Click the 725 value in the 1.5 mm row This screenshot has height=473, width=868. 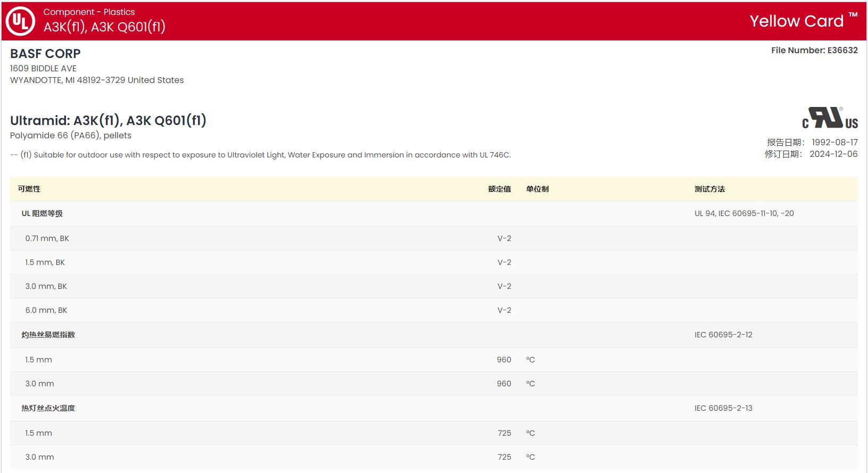(505, 433)
